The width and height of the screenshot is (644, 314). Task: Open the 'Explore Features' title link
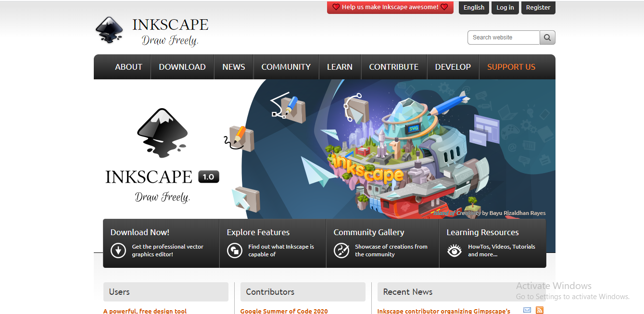click(x=258, y=232)
